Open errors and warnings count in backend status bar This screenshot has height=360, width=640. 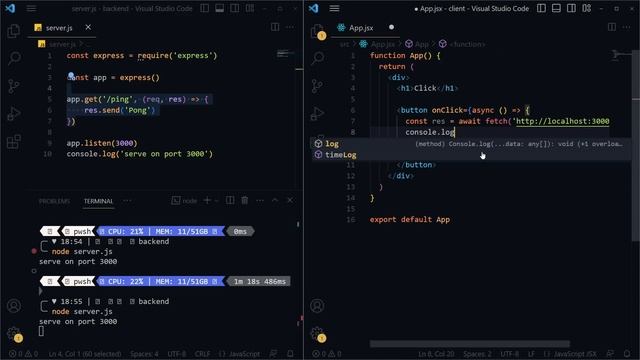(x=24, y=354)
